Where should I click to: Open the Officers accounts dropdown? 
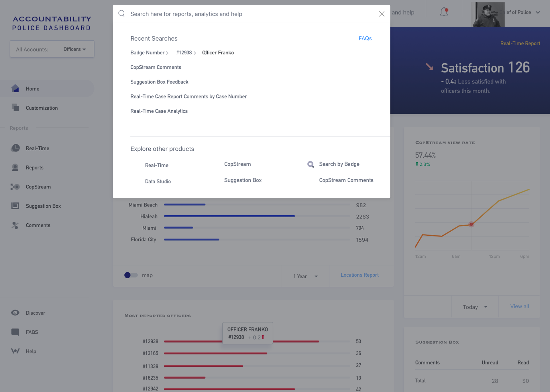[75, 49]
